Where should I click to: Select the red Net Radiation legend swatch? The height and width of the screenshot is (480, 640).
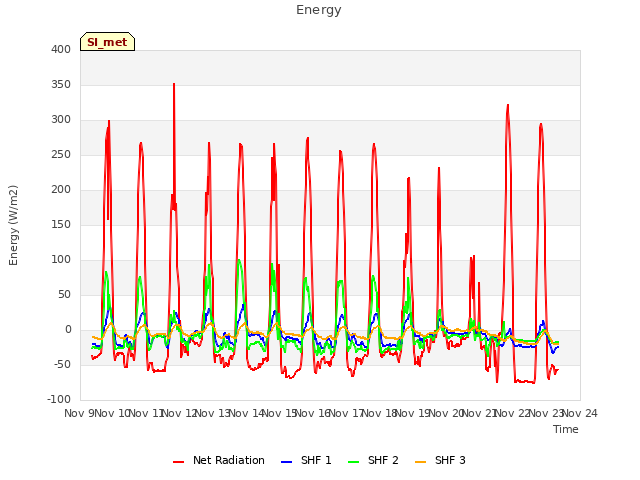click(x=178, y=462)
